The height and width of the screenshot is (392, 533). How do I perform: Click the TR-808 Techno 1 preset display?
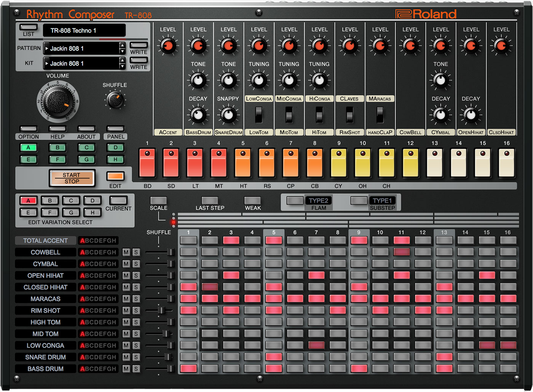(84, 30)
